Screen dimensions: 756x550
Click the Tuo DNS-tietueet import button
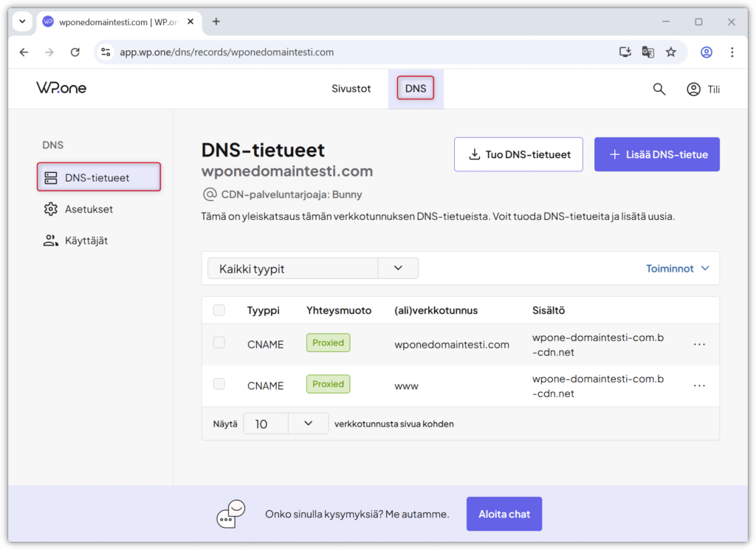tap(518, 154)
